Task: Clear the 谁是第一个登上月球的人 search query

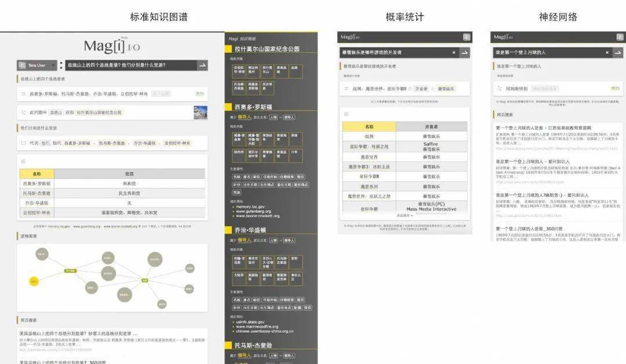Action: coord(607,53)
